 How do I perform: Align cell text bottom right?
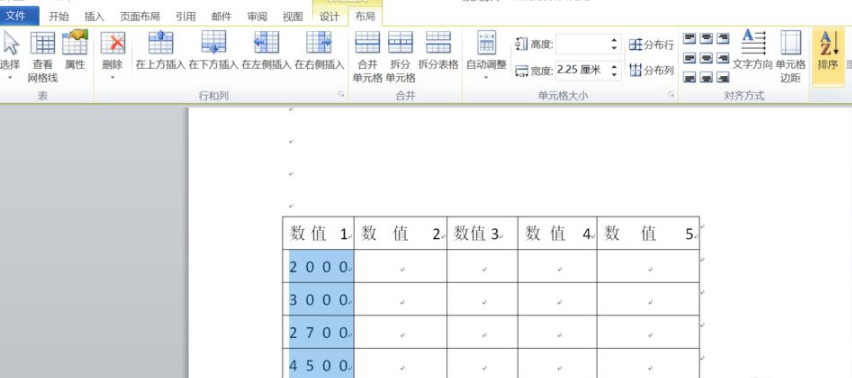pos(722,77)
